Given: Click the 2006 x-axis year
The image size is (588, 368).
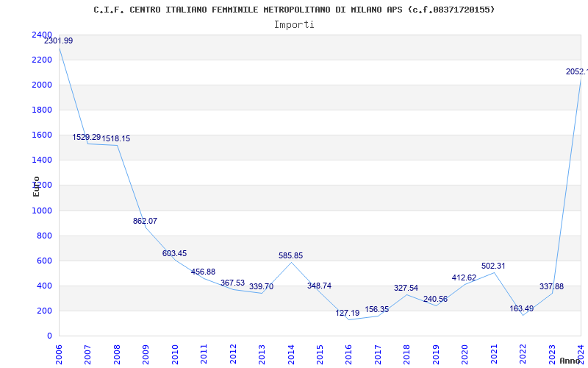Looking at the screenshot, I should (59, 355).
